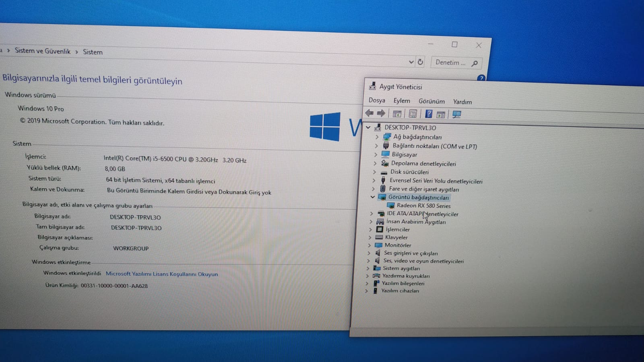644x362 pixels.
Task: Scan for hardware changes monitor icon
Action: 456,115
